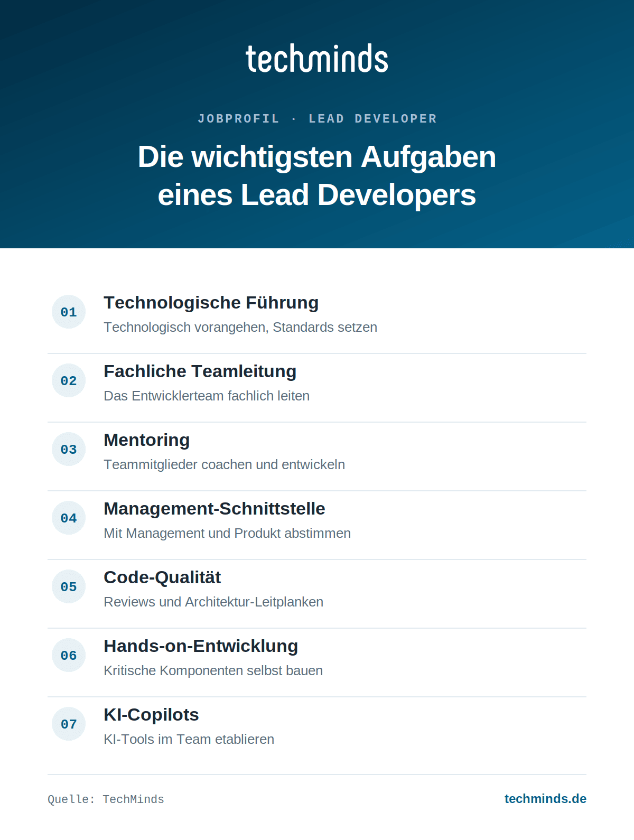This screenshot has width=634, height=840.
Task: Click the number badge 03
Action: [x=69, y=449]
